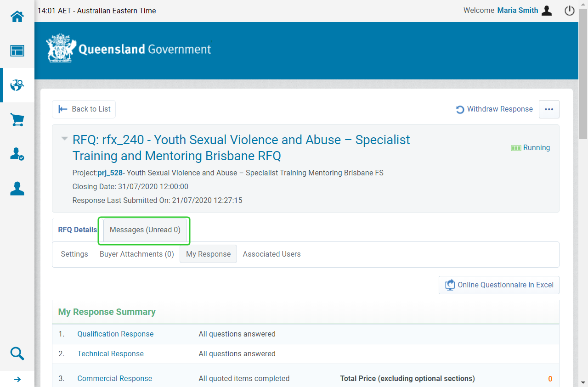This screenshot has height=387, width=588.
Task: Select the globe search sourcing icon
Action: 17,85
